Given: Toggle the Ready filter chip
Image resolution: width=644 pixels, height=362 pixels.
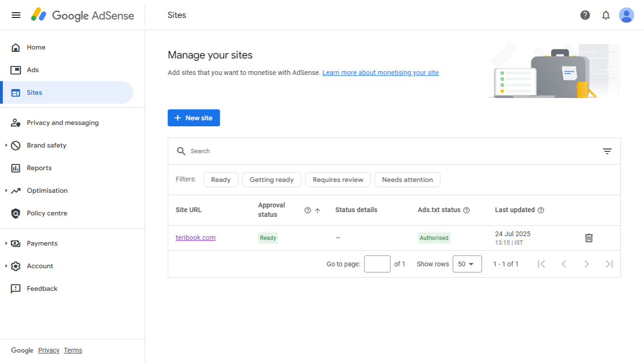Looking at the screenshot, I should click(x=221, y=180).
